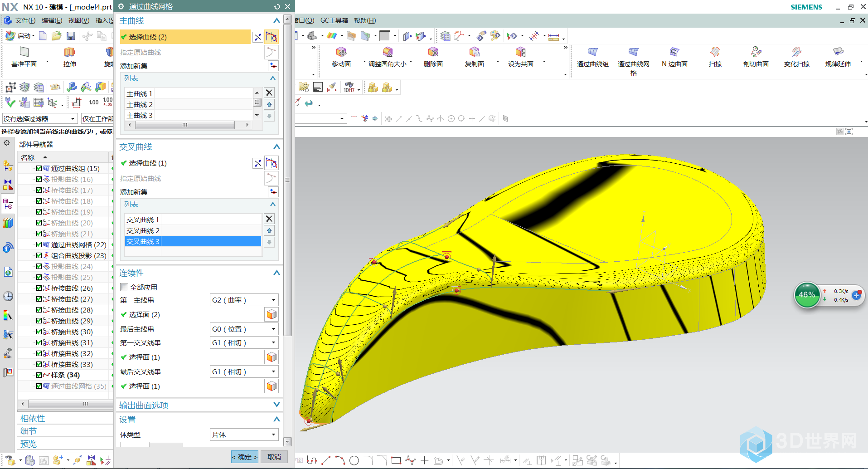Expand the 相依性 panel
The height and width of the screenshot is (469, 868).
point(33,418)
